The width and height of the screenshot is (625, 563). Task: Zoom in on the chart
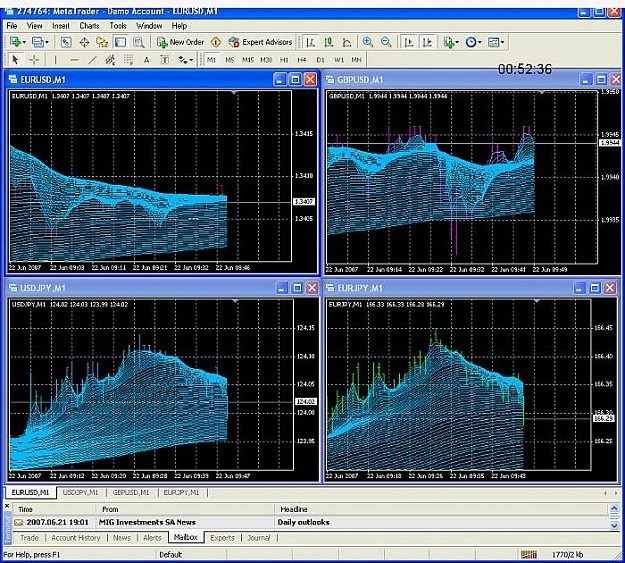368,42
